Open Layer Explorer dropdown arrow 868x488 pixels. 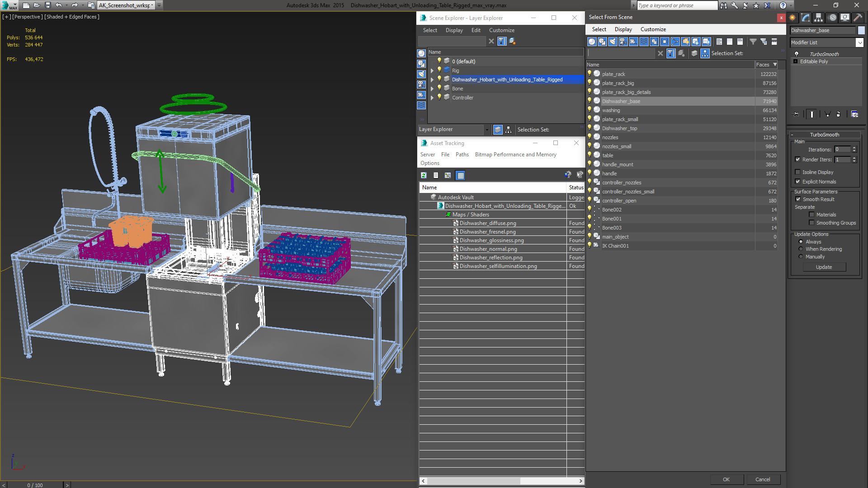(487, 130)
